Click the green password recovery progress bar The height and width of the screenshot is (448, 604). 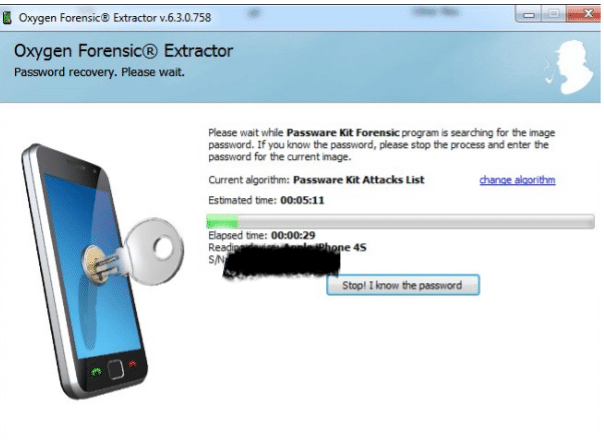(x=401, y=221)
